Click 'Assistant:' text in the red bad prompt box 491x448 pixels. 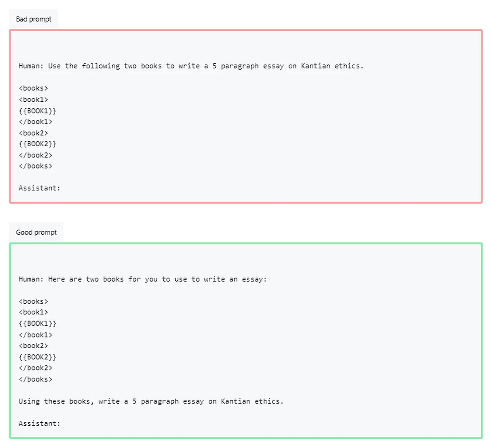pos(39,188)
